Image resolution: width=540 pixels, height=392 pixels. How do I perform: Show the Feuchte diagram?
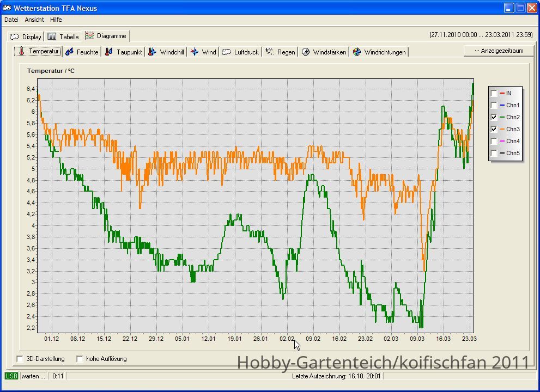click(82, 52)
